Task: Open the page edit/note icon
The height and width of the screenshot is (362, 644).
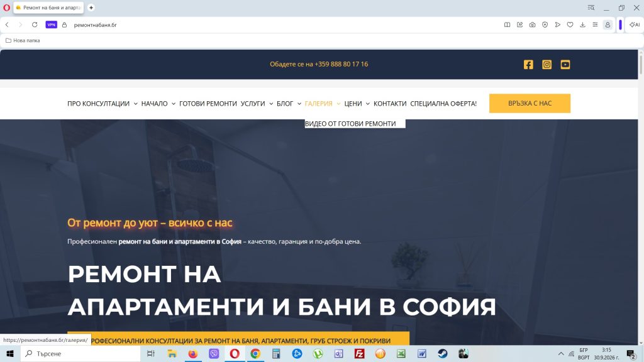Action: 519,25
